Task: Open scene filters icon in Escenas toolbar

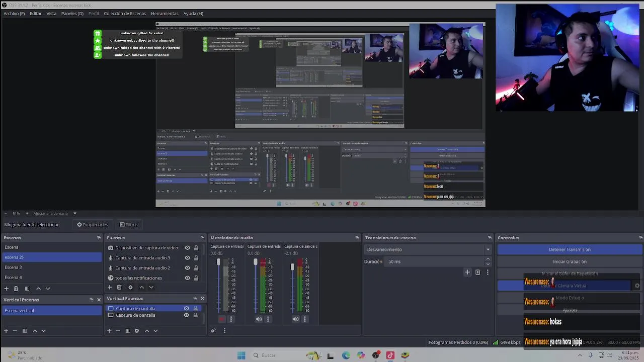Action: [x=27, y=289]
